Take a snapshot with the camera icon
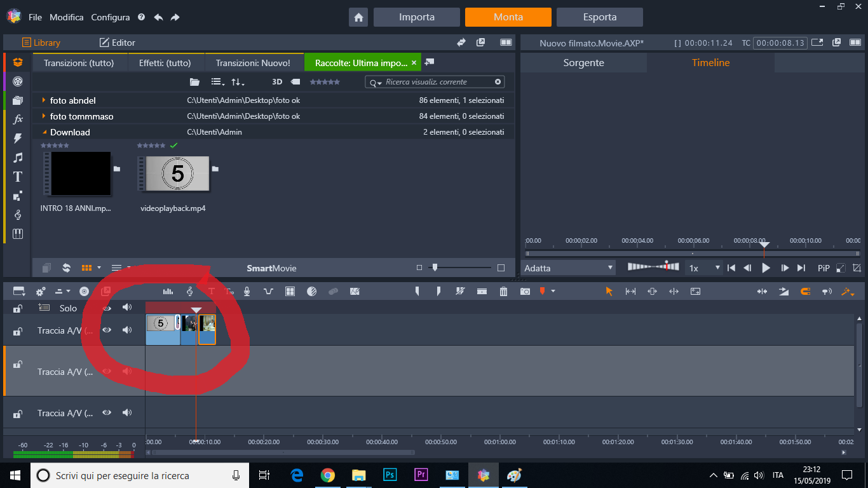This screenshot has height=488, width=868. 525,291
